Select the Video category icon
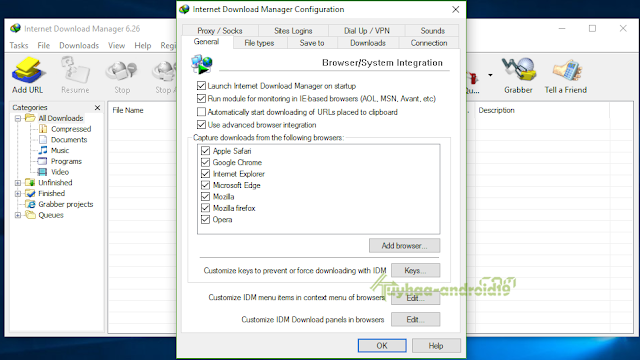This screenshot has height=360, width=640. point(42,172)
